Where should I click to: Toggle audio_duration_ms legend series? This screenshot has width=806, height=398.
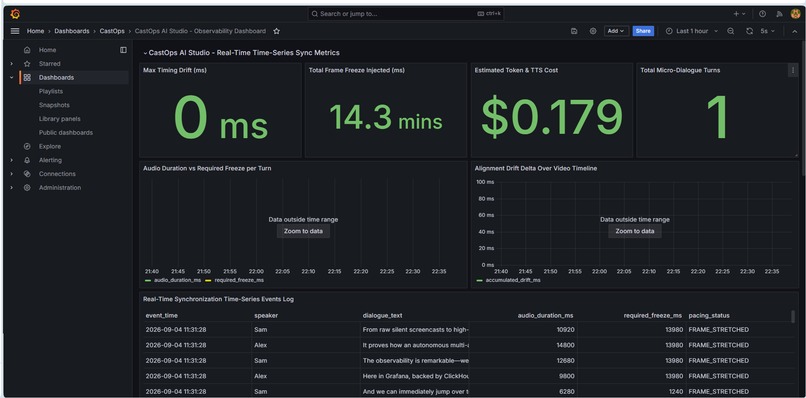pyautogui.click(x=177, y=280)
